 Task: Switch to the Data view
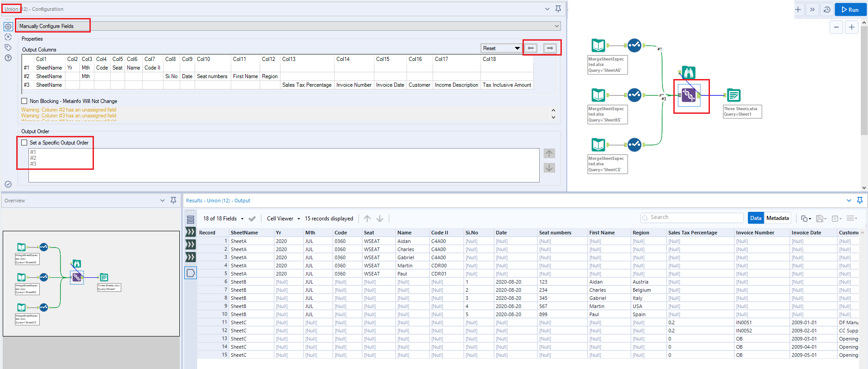tap(756, 218)
